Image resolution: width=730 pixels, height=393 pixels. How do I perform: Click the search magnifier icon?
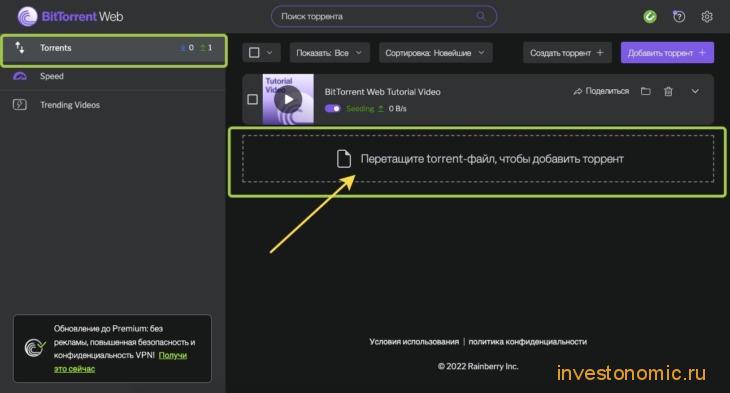[x=481, y=16]
